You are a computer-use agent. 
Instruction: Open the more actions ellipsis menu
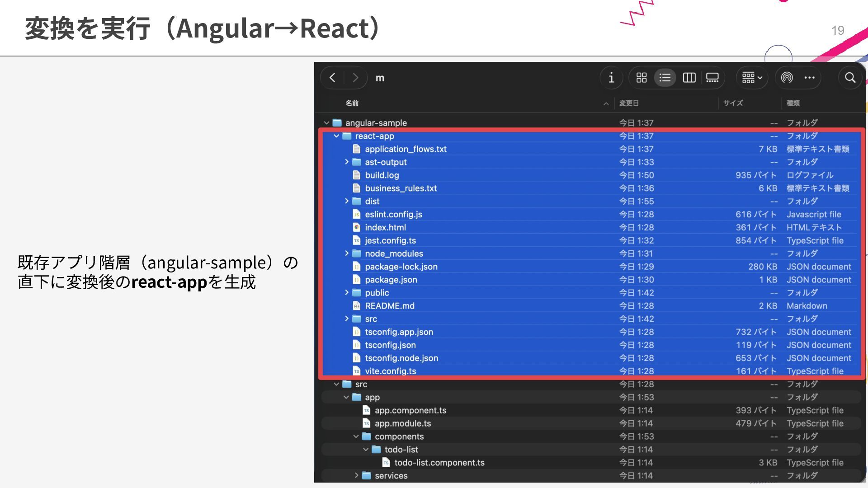(x=809, y=78)
